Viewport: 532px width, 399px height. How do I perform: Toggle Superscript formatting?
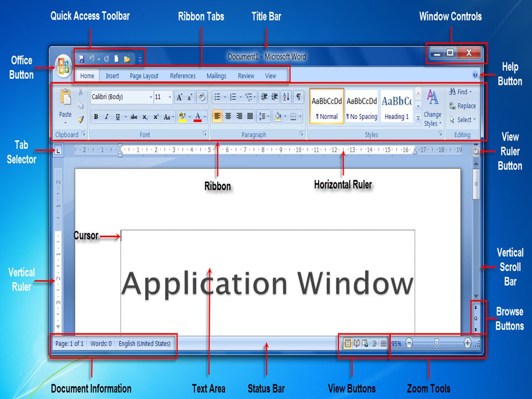point(156,117)
